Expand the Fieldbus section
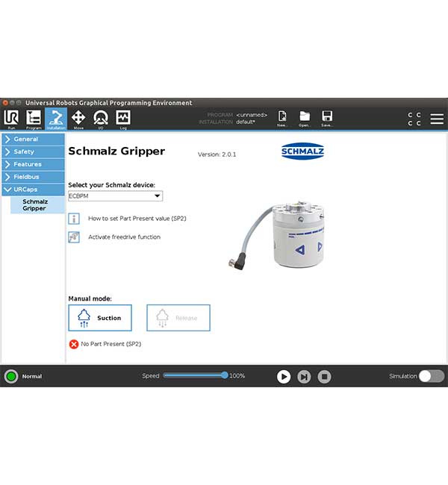This screenshot has height=485, width=448. coord(33,177)
